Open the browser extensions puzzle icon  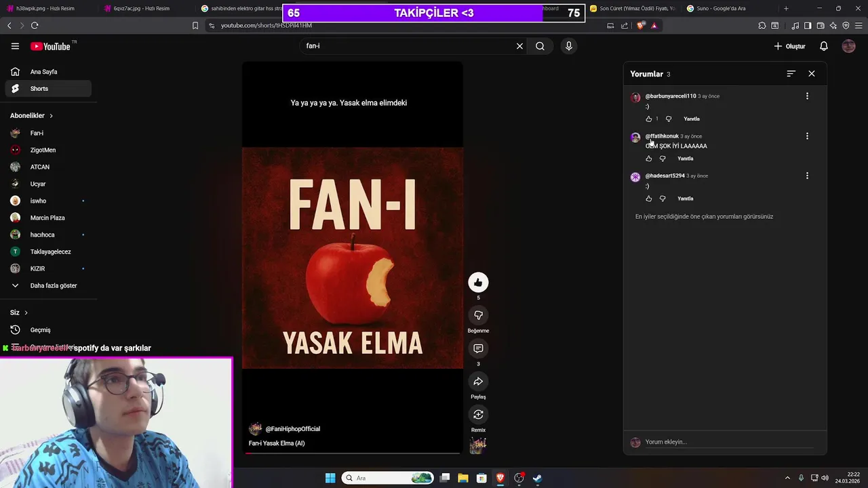pyautogui.click(x=762, y=25)
